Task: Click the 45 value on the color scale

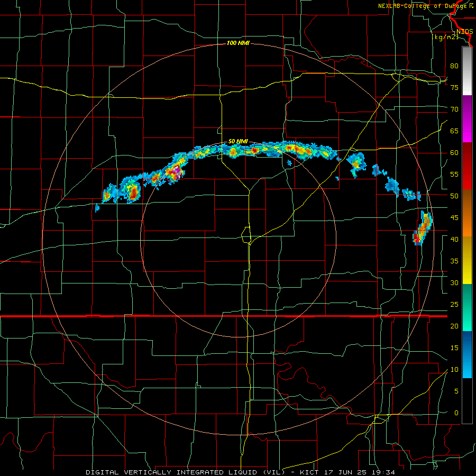Action: pyautogui.click(x=454, y=218)
